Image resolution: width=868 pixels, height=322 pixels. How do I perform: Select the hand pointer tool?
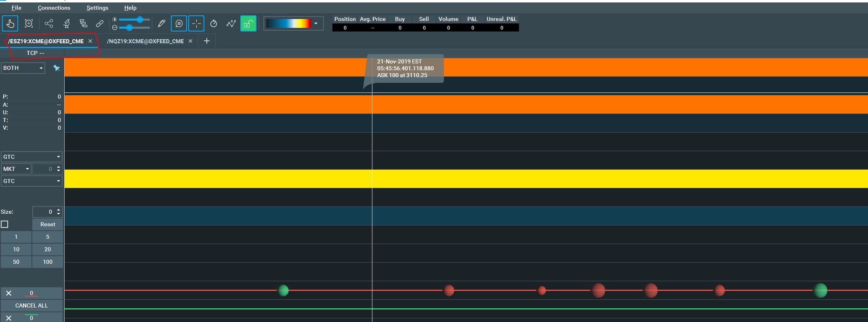point(10,24)
